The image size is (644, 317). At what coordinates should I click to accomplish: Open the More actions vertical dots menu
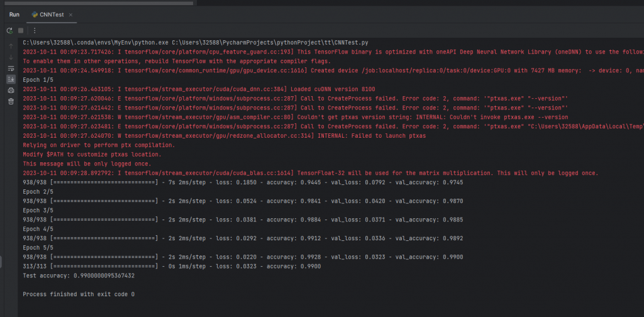(35, 31)
